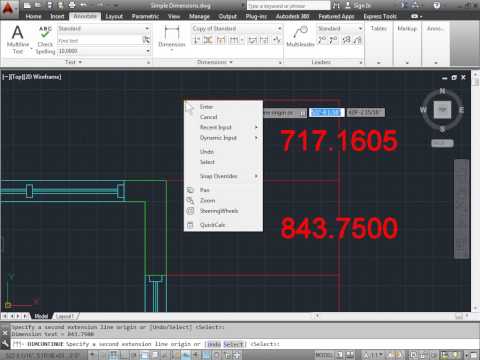Image resolution: width=480 pixels, height=360 pixels.
Task: Click the Open icon in quick access toolbar
Action: 38,5
